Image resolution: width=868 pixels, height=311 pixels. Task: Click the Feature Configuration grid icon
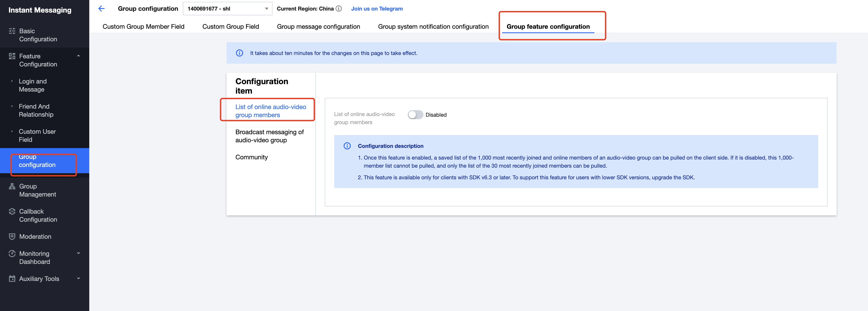[x=12, y=56]
